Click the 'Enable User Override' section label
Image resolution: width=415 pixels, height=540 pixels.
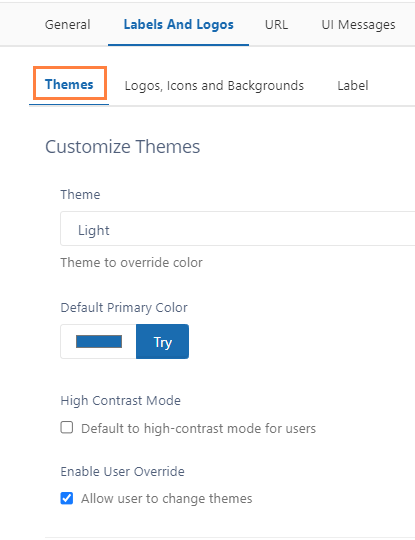coord(123,471)
